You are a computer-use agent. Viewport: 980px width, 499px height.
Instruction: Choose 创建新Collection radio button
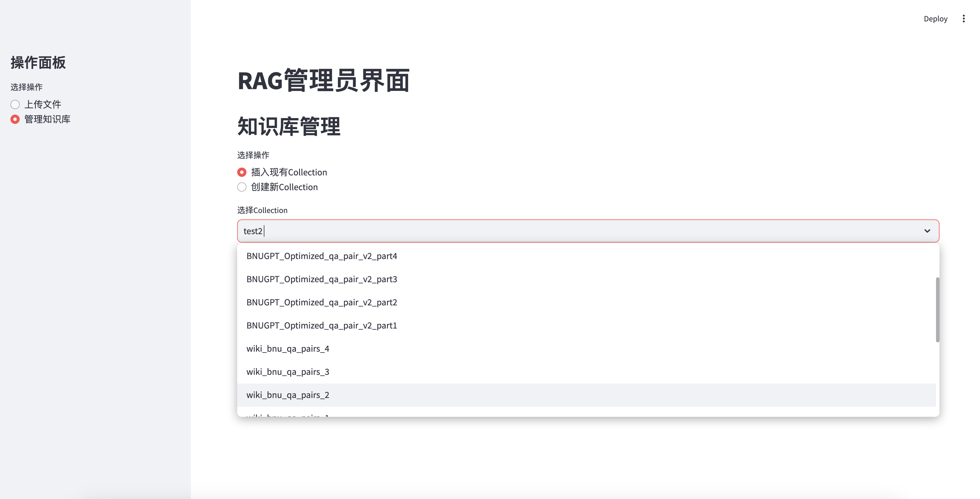[x=242, y=187]
